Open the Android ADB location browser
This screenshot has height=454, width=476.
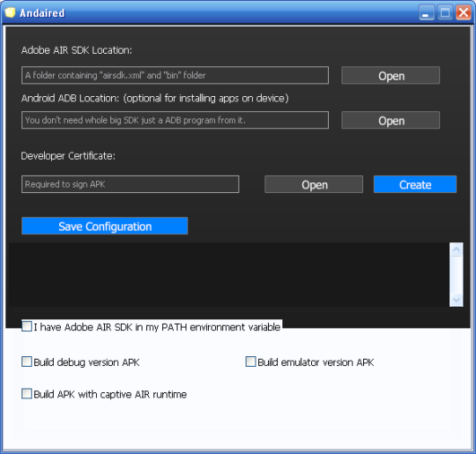click(390, 120)
